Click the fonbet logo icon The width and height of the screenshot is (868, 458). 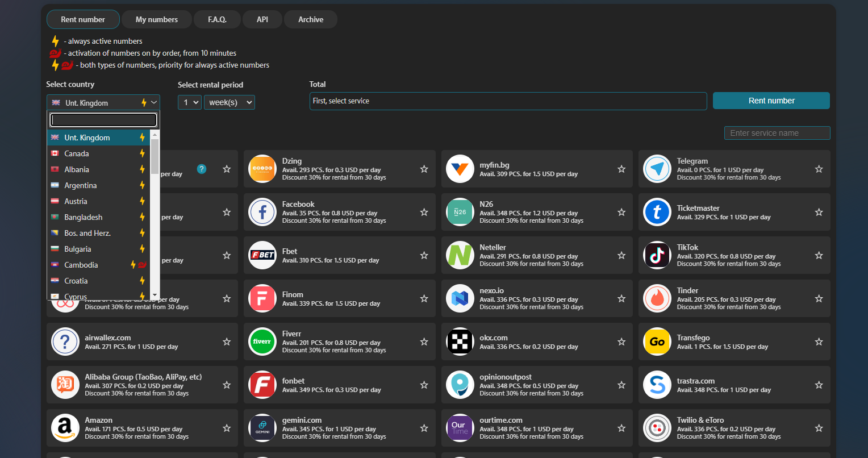(x=262, y=385)
